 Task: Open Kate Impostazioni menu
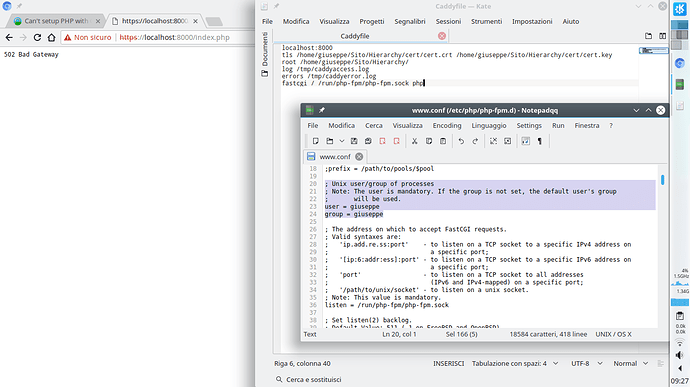532,21
